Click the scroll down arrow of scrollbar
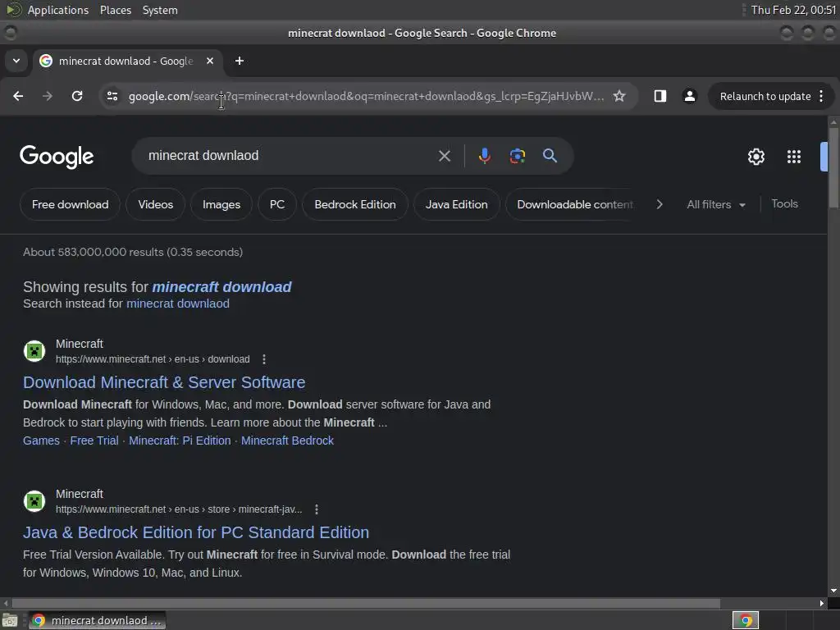The image size is (840, 630). click(x=833, y=591)
